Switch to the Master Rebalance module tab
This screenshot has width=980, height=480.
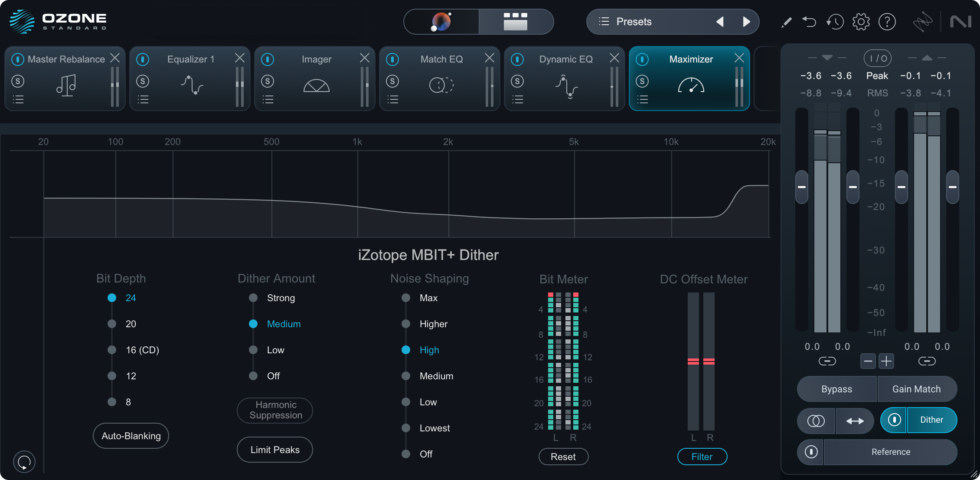click(65, 59)
